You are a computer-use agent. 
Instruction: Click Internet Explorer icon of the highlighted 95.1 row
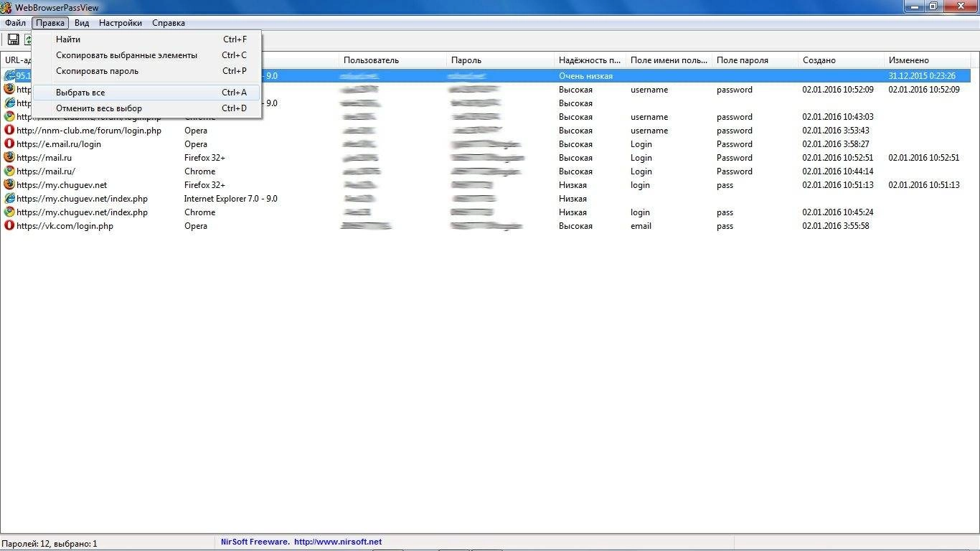click(x=9, y=76)
